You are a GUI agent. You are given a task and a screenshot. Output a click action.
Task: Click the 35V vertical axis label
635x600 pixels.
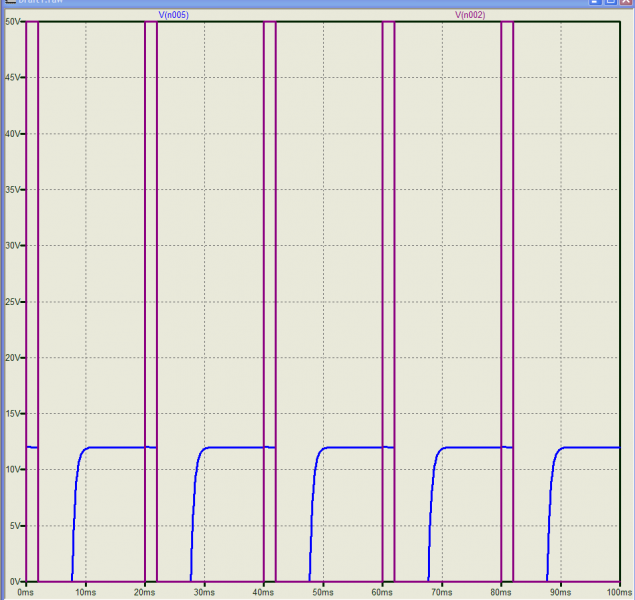point(14,190)
